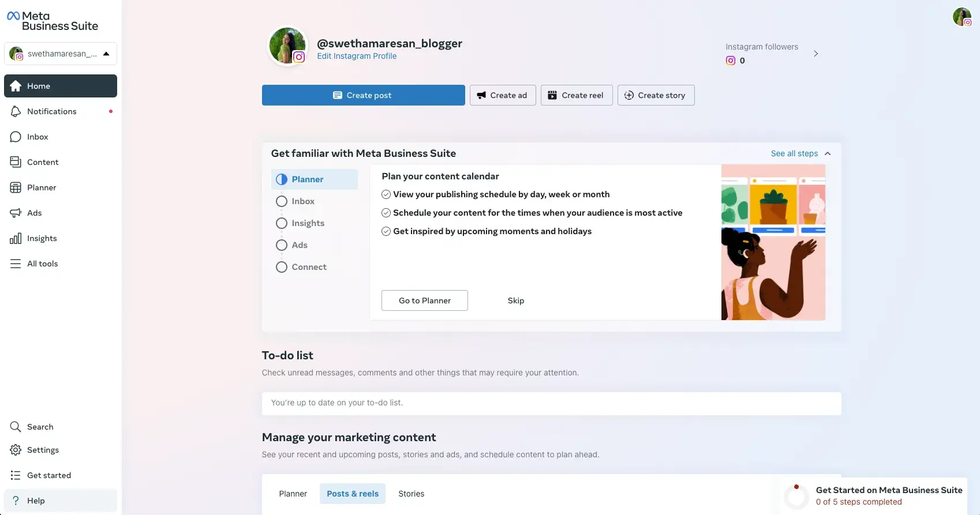Click the See all steps link

pos(794,153)
